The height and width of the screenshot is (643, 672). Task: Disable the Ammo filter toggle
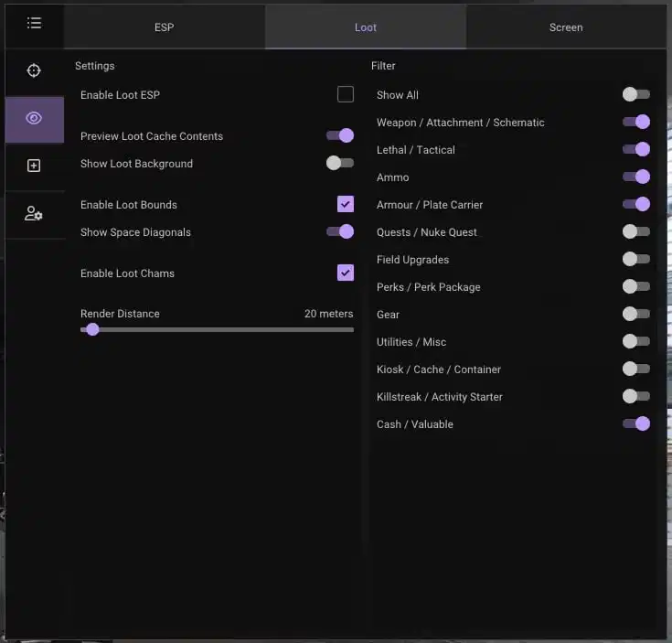click(636, 177)
